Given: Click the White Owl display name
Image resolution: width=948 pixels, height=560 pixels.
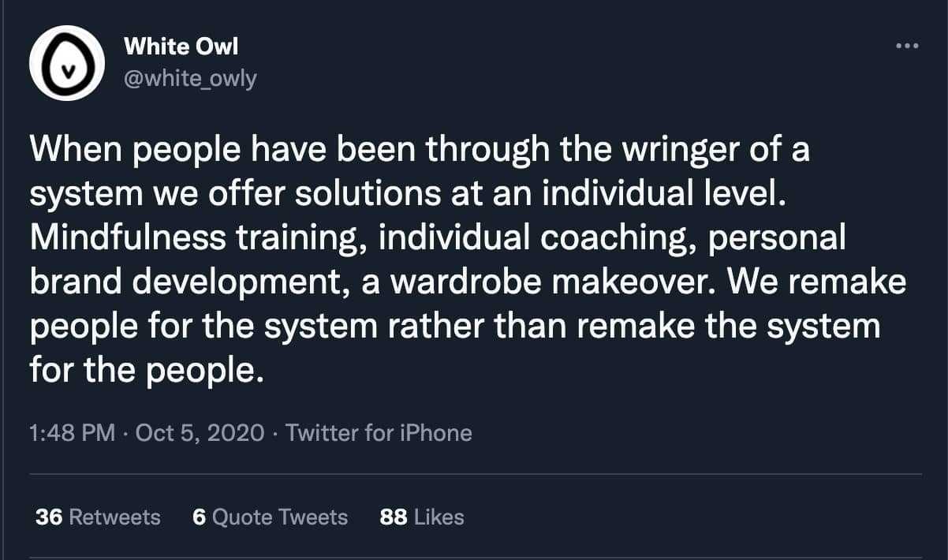Looking at the screenshot, I should point(181,47).
